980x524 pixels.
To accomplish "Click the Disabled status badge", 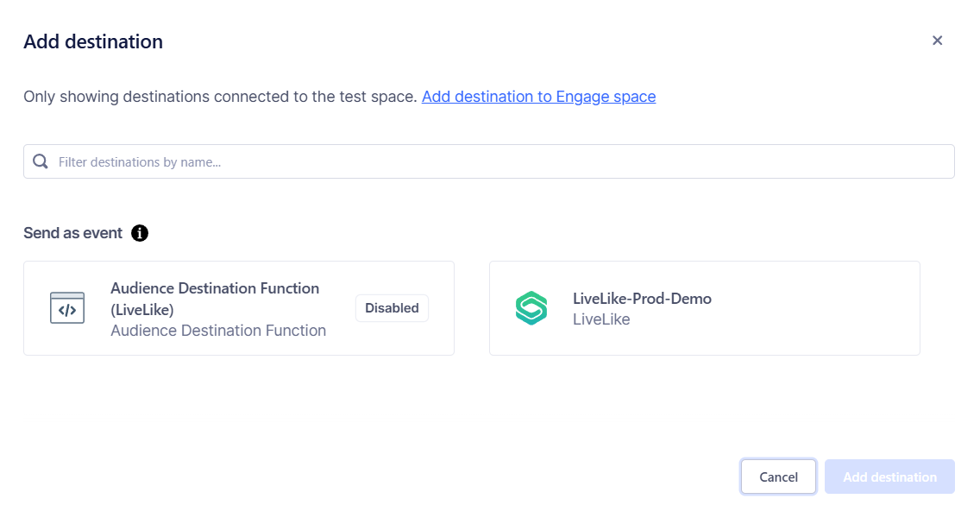I will (392, 308).
